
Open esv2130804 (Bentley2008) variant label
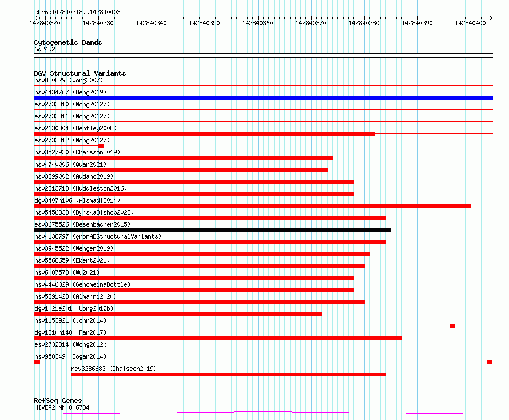point(75,128)
